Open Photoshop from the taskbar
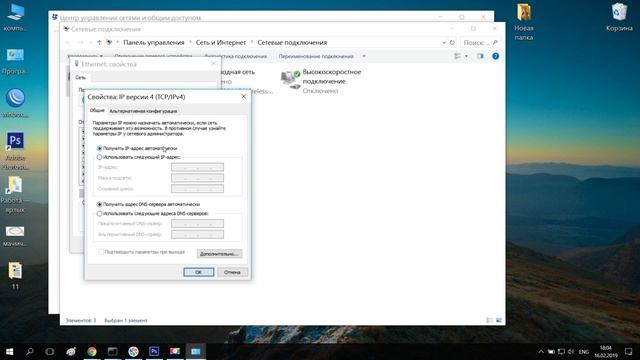The height and width of the screenshot is (360, 640). [154, 351]
